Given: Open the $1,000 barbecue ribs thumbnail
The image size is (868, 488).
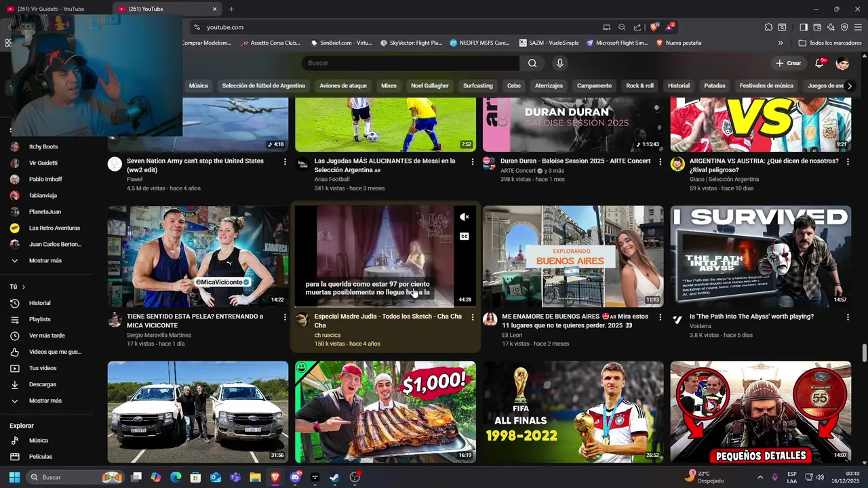Looking at the screenshot, I should [x=385, y=412].
